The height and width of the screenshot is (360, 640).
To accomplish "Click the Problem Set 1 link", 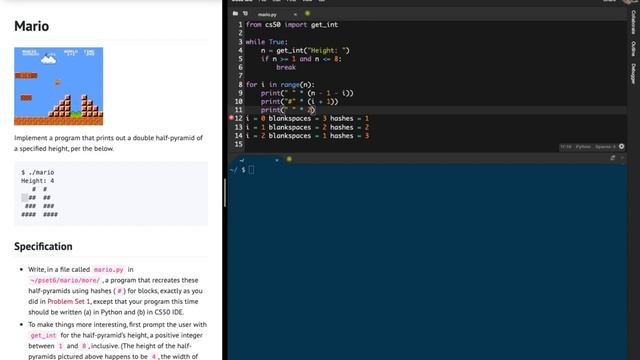I will tap(69, 301).
